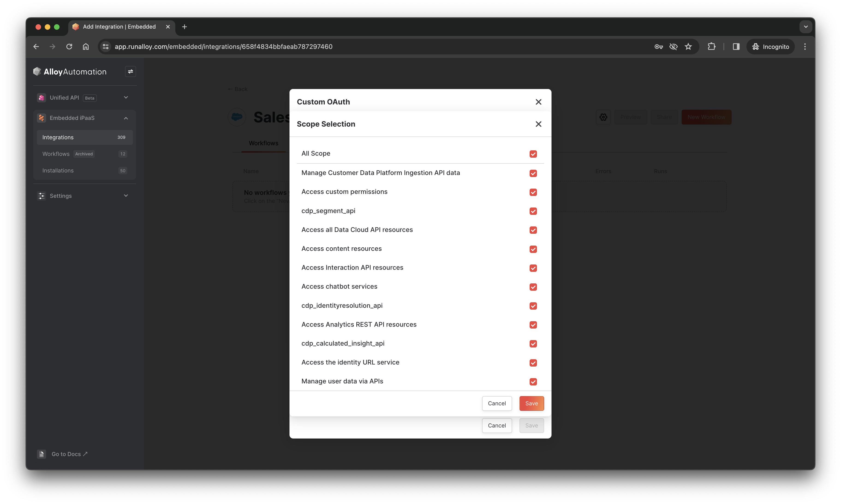The width and height of the screenshot is (841, 504).
Task: Go to browser home page
Action: (x=86, y=47)
